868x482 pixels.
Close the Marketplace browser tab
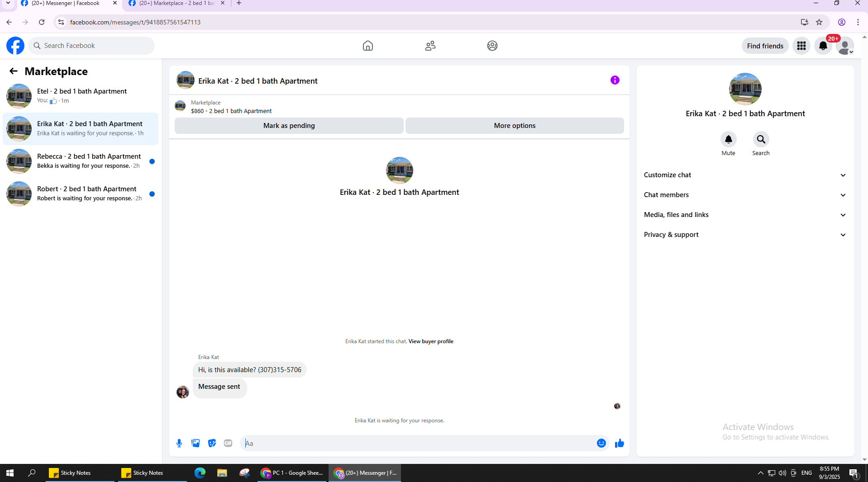(x=223, y=3)
